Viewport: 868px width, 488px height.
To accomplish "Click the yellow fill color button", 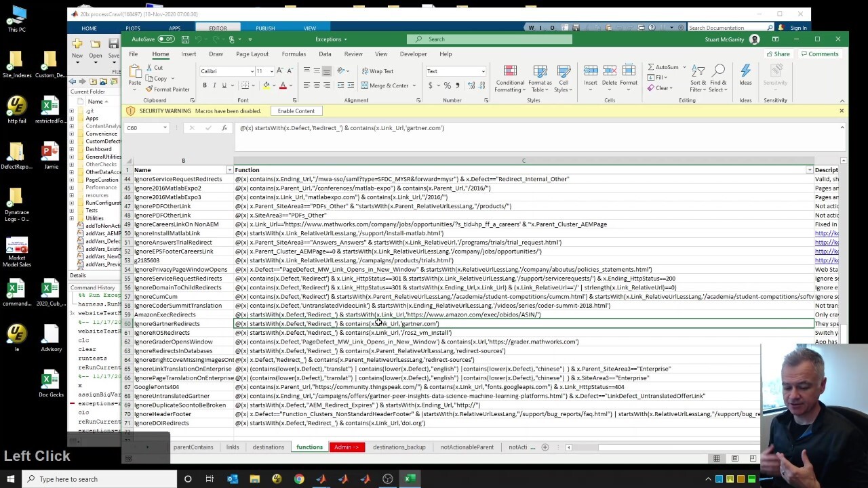I will (x=267, y=85).
